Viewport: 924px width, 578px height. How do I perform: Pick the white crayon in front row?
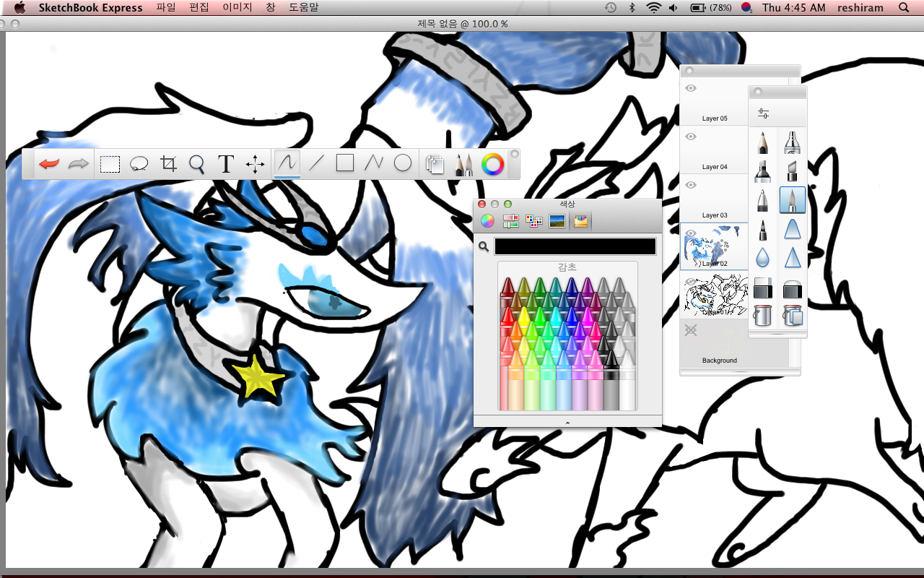[x=627, y=380]
